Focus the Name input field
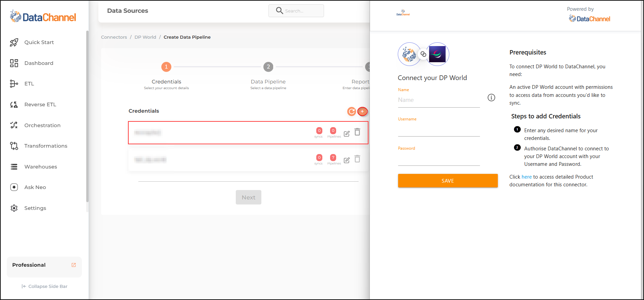Image resolution: width=644 pixels, height=300 pixels. coord(439,100)
